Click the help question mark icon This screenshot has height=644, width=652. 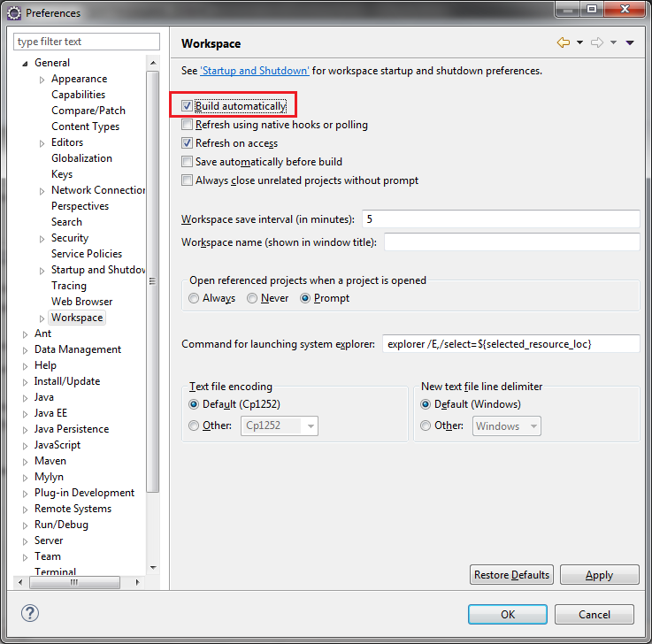(x=30, y=613)
